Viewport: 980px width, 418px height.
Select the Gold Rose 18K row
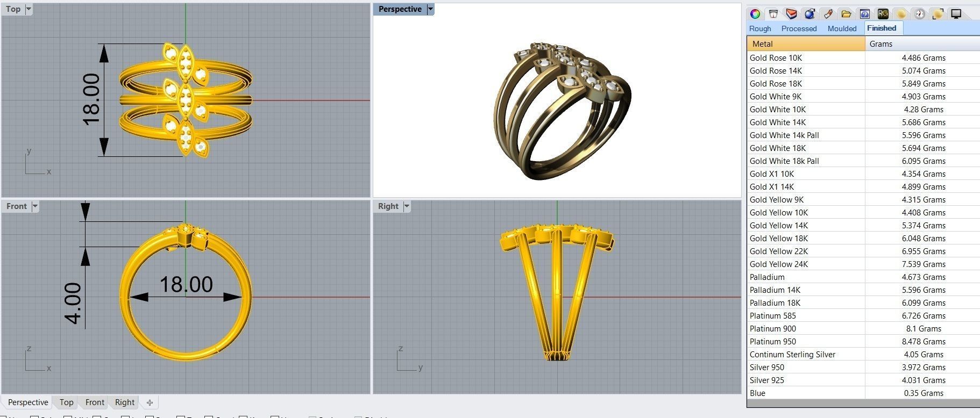[x=863, y=83]
